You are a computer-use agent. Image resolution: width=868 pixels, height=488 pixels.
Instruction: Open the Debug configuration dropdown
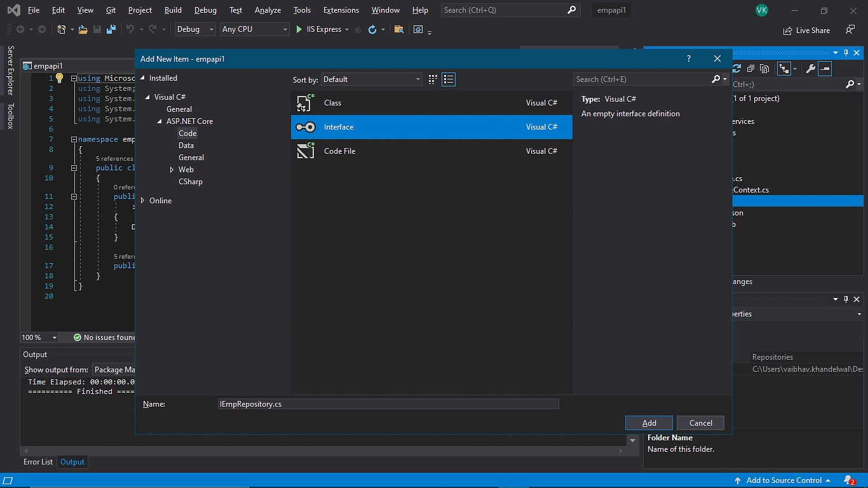[196, 29]
